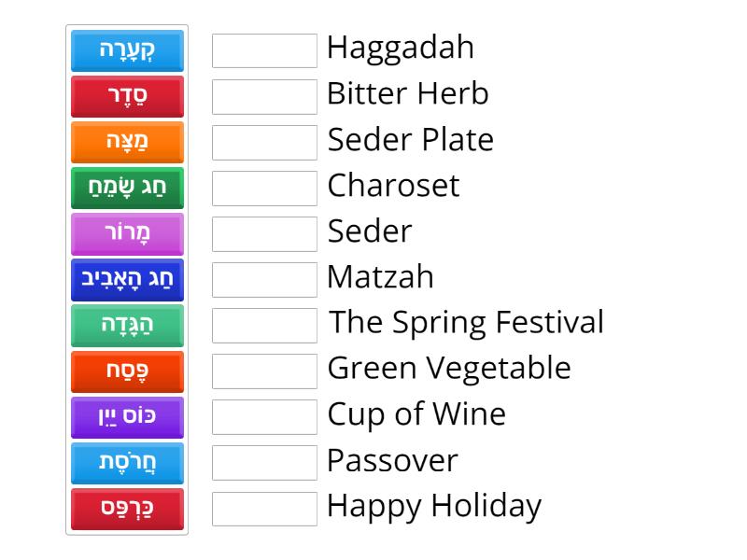Select the blue קערה tile

[127, 51]
